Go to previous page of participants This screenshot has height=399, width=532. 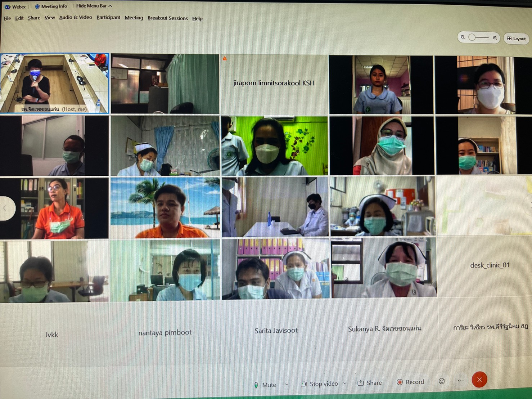pos(6,208)
